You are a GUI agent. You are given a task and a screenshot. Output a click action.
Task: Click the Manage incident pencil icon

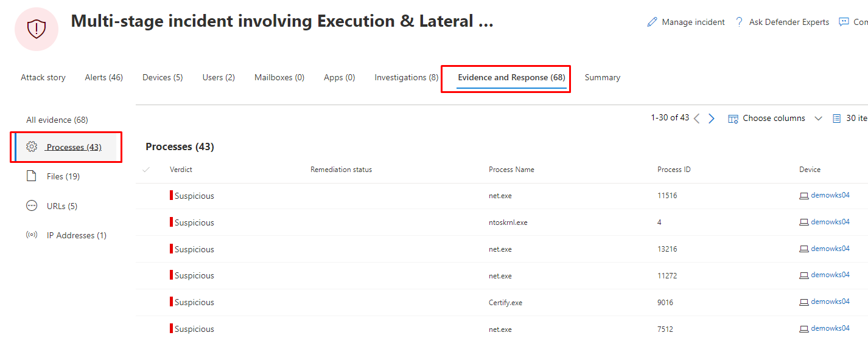[x=652, y=22]
